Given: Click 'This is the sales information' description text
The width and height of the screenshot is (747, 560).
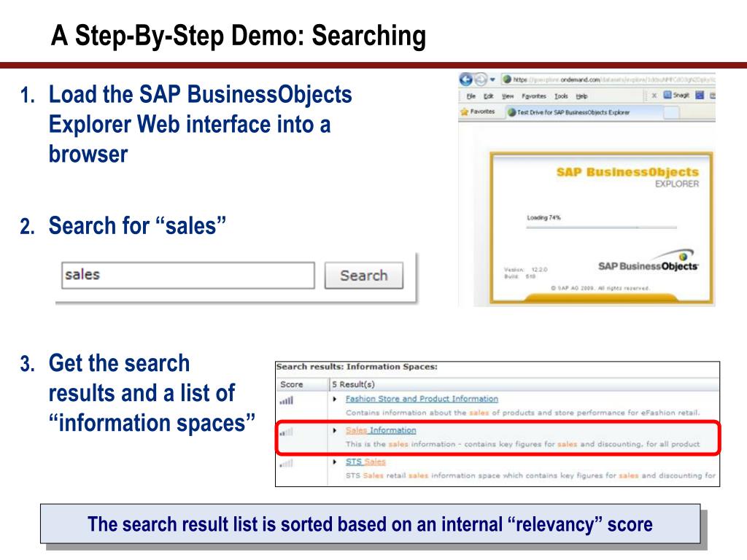Looking at the screenshot, I should pos(522,444).
